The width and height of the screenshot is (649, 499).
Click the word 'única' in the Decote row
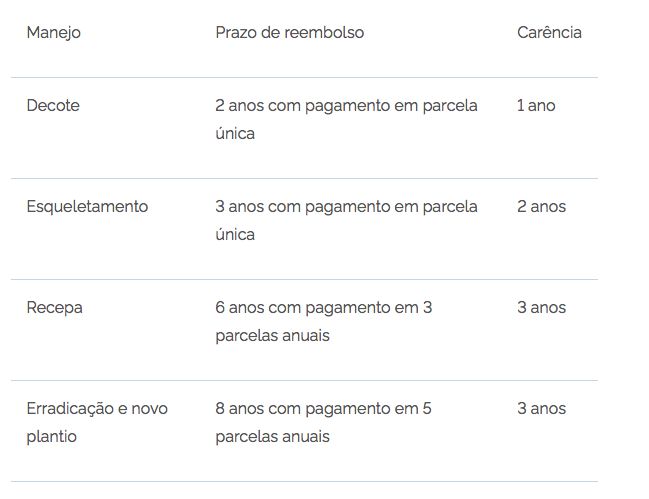(x=235, y=133)
